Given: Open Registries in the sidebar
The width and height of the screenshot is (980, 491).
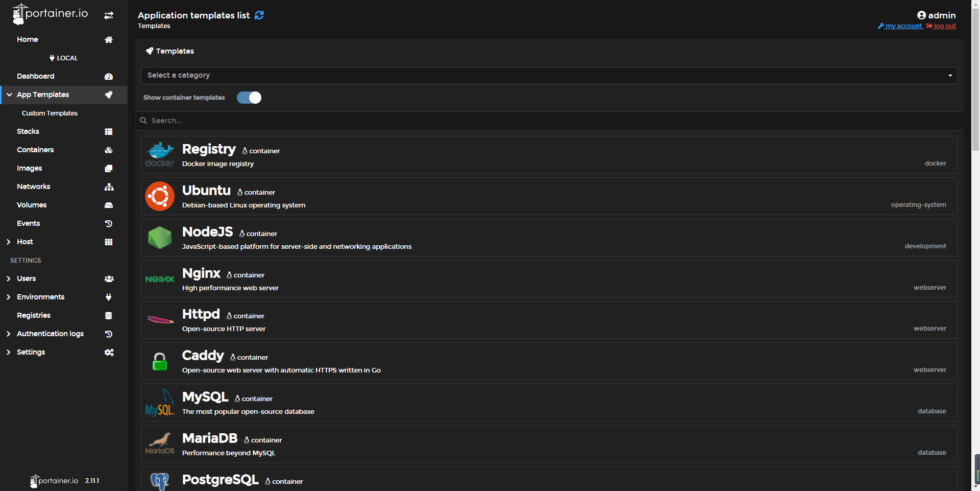Looking at the screenshot, I should click(x=34, y=315).
